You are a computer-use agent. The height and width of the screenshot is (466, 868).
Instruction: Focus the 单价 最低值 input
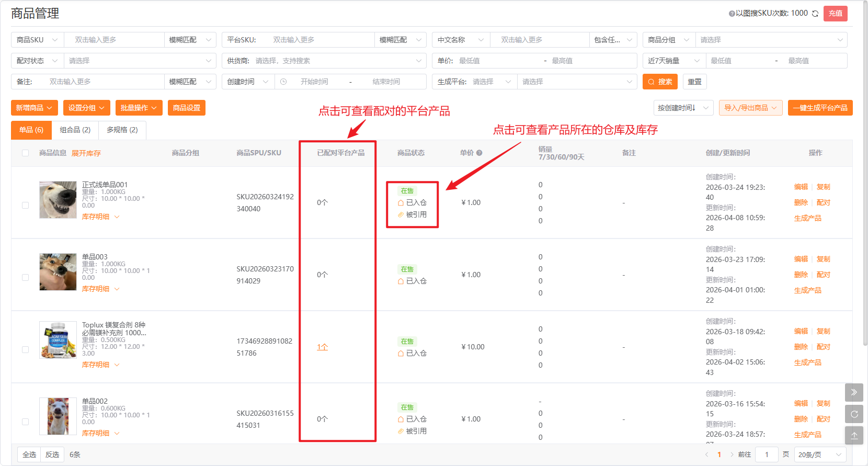pos(497,61)
